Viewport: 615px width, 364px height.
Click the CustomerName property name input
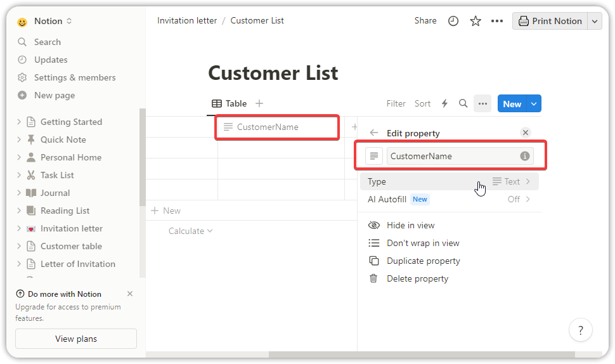pos(460,156)
